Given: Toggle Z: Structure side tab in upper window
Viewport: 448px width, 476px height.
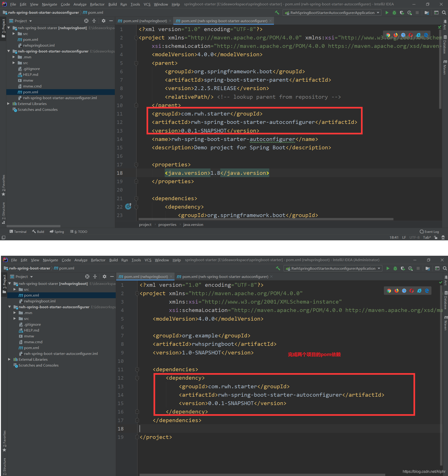Looking at the screenshot, I should click(x=3, y=213).
